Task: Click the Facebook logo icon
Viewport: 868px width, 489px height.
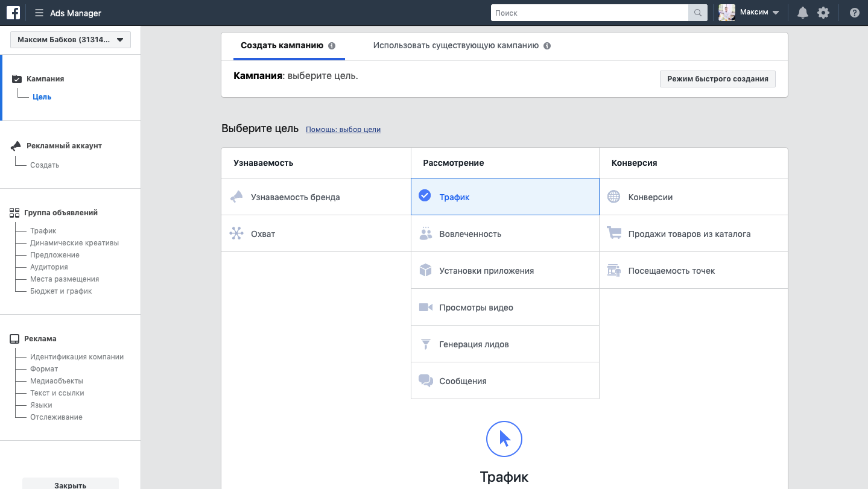Action: coord(13,13)
